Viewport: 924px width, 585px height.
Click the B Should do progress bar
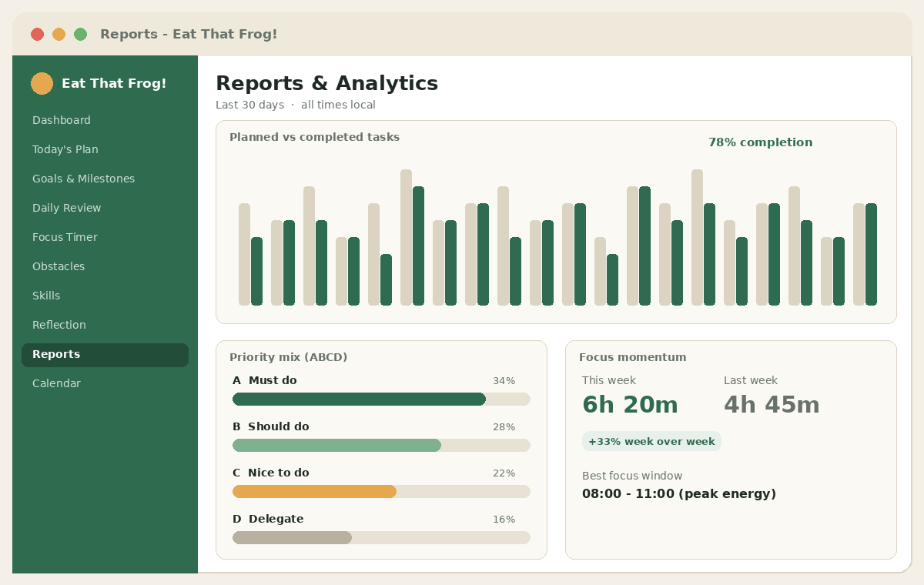pyautogui.click(x=381, y=445)
